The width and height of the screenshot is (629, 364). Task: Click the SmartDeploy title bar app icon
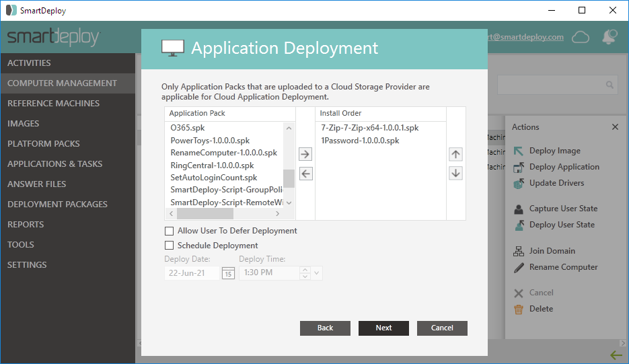tap(11, 10)
